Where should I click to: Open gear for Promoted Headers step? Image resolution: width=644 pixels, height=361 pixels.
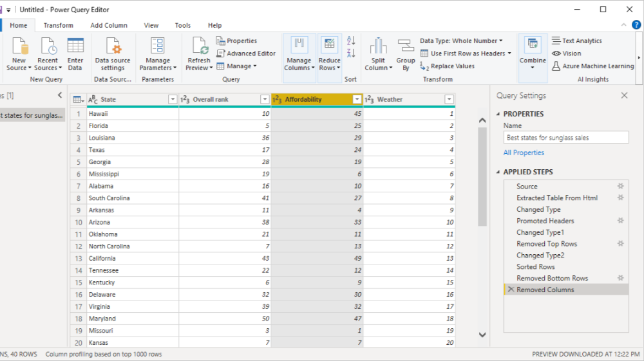(x=621, y=221)
